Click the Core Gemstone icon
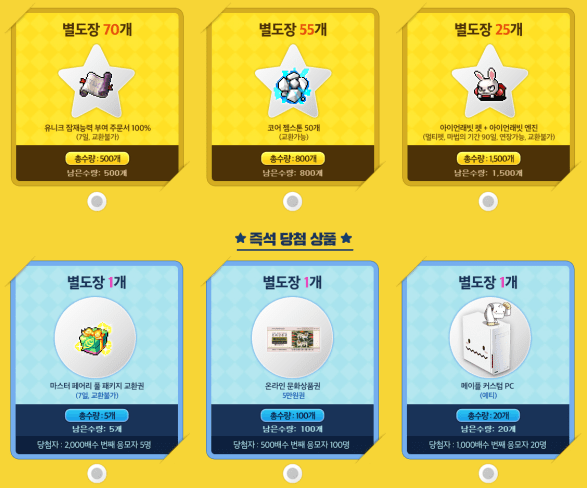This screenshot has height=488, width=587. click(x=293, y=86)
